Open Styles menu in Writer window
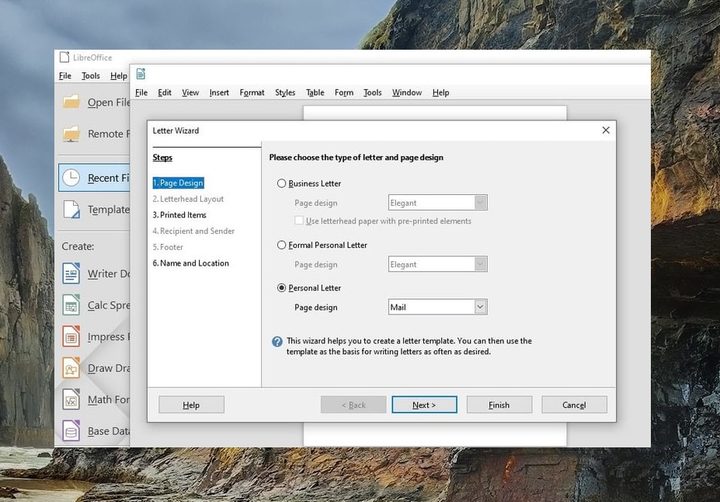 [x=285, y=92]
